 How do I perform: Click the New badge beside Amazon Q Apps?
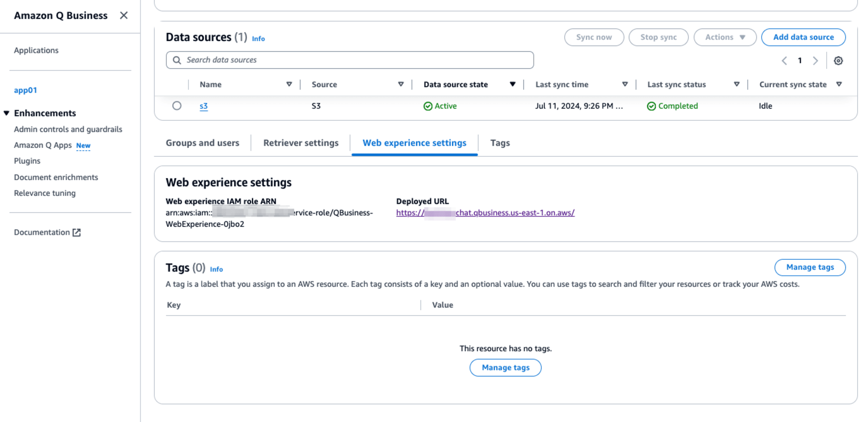click(83, 145)
